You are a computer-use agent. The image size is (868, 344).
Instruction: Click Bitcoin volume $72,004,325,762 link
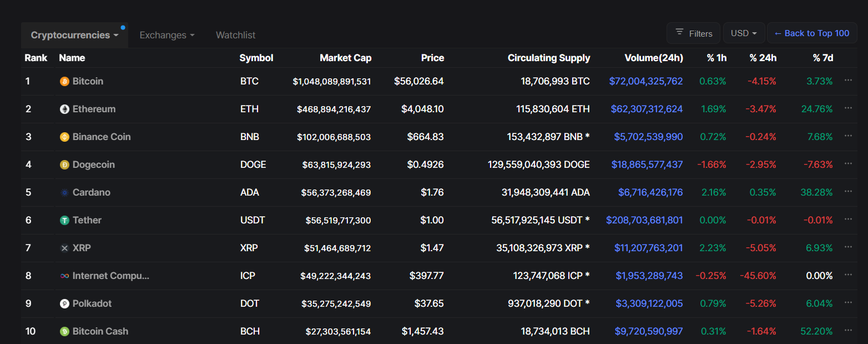(646, 81)
